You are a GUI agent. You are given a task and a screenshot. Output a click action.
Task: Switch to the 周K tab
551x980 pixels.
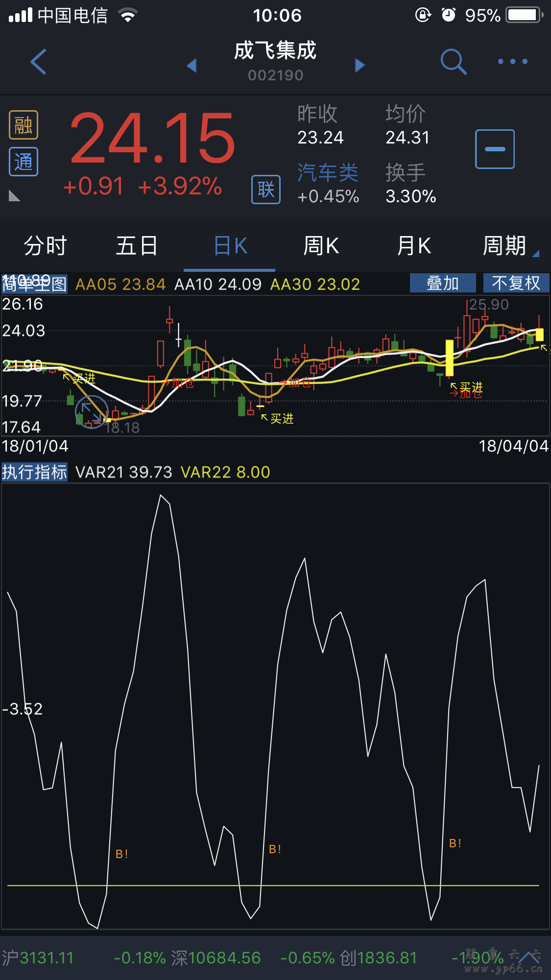[x=321, y=246]
